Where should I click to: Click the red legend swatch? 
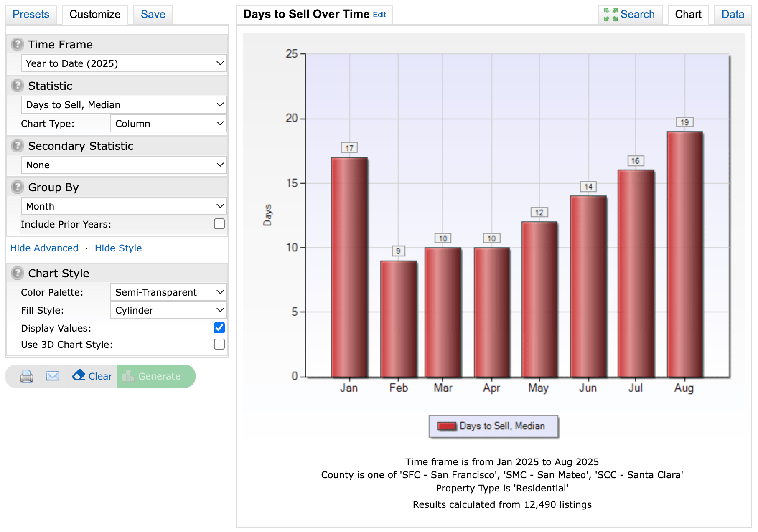447,426
